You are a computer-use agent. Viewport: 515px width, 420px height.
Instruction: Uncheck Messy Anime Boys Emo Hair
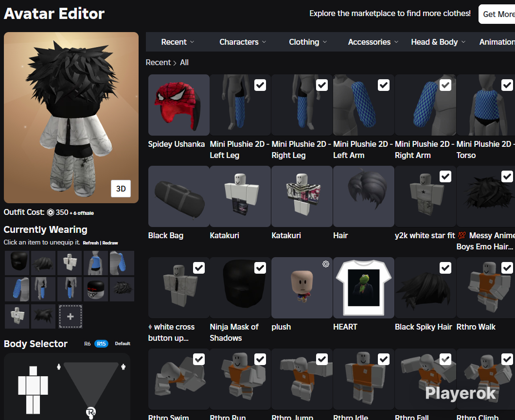point(507,176)
